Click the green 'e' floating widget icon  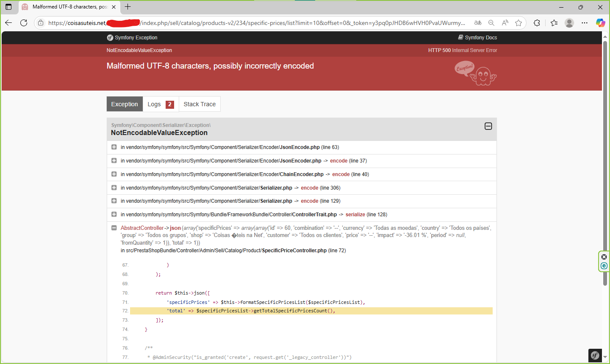(x=604, y=266)
